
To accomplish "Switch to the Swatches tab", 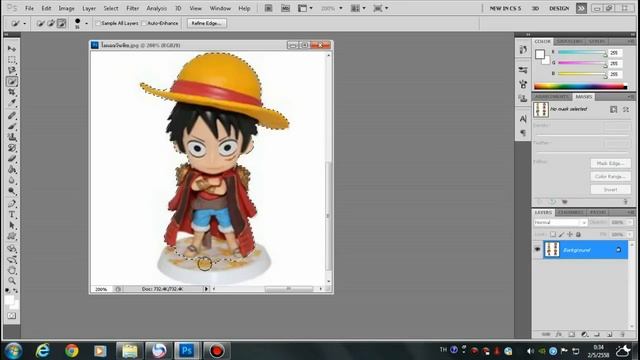I will tap(570, 42).
